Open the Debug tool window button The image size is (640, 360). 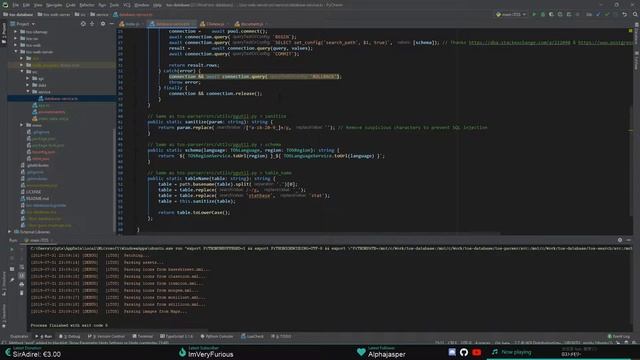[70, 336]
